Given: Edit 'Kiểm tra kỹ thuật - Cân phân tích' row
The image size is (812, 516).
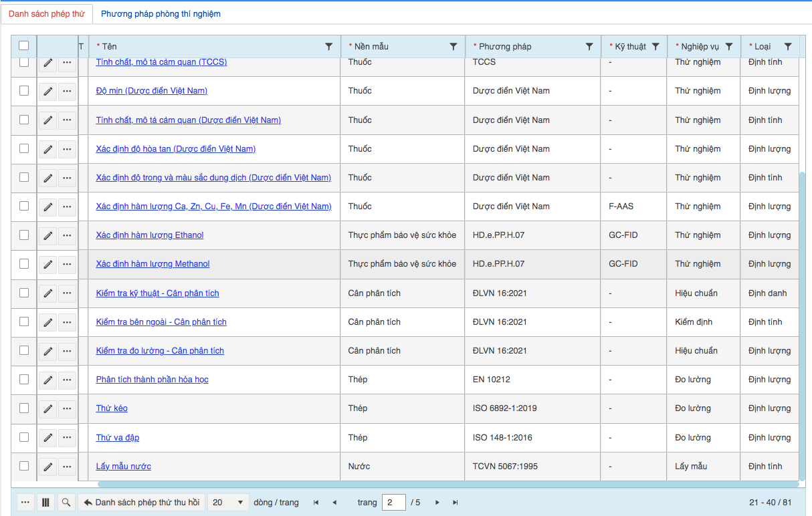Looking at the screenshot, I should pyautogui.click(x=47, y=294).
